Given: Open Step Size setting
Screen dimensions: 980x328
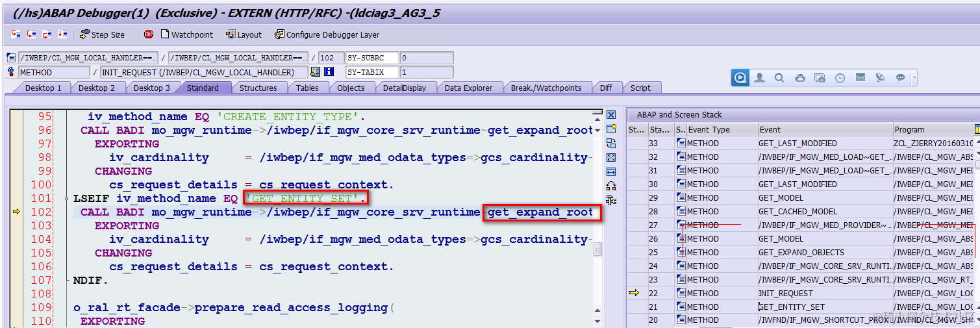Looking at the screenshot, I should pyautogui.click(x=102, y=34).
